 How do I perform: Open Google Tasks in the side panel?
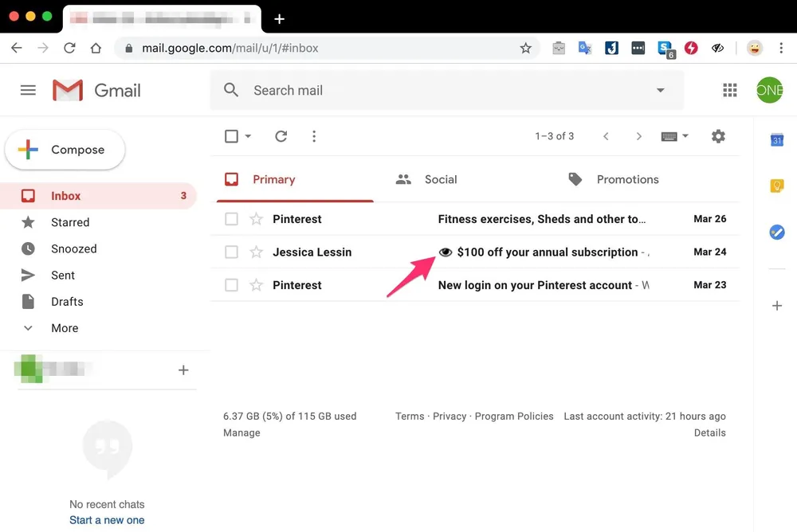pos(777,233)
